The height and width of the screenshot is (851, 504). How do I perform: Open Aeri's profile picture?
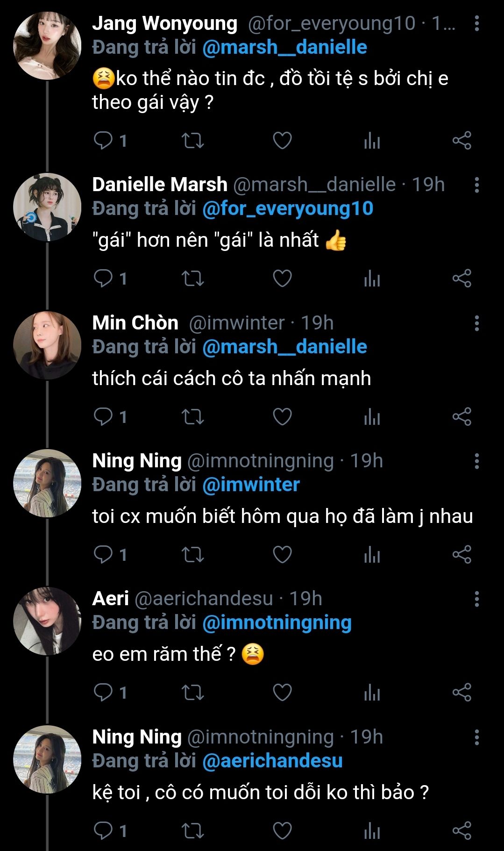tap(47, 621)
